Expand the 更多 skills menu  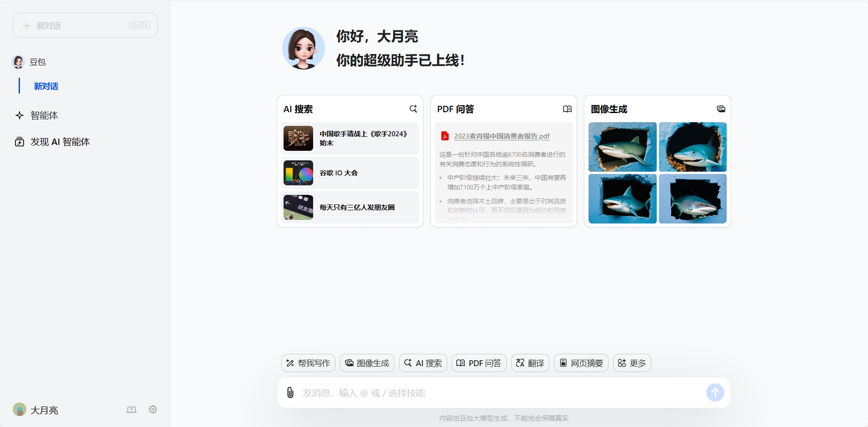(x=632, y=363)
